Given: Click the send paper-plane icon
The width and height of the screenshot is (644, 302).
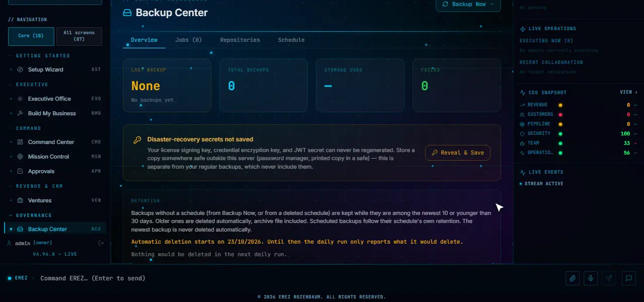Looking at the screenshot, I should (609, 278).
